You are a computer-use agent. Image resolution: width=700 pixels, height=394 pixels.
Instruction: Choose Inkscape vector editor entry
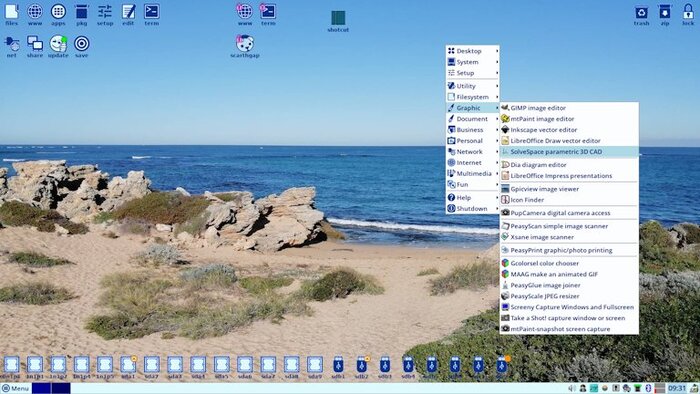coord(569,130)
